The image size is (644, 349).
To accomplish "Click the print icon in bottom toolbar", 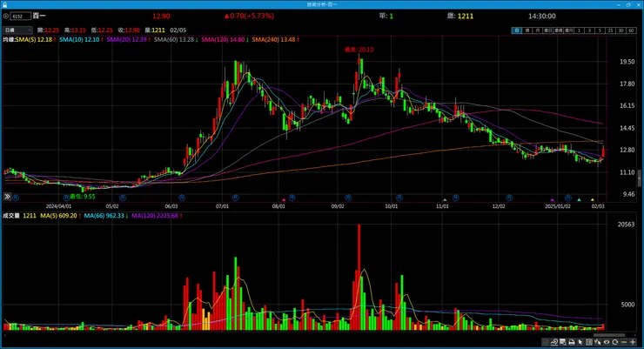I will tap(571, 342).
